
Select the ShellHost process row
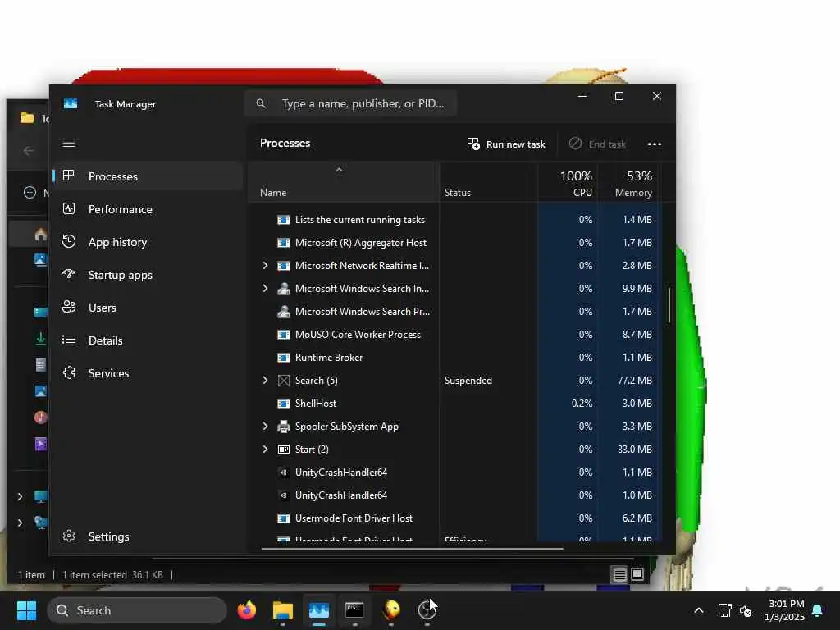(454, 404)
